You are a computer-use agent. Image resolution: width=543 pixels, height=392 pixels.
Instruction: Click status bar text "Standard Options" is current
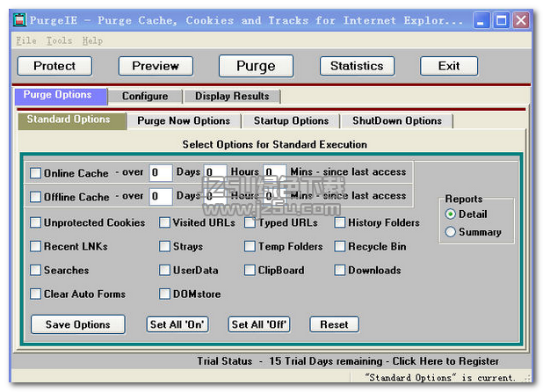point(439,377)
